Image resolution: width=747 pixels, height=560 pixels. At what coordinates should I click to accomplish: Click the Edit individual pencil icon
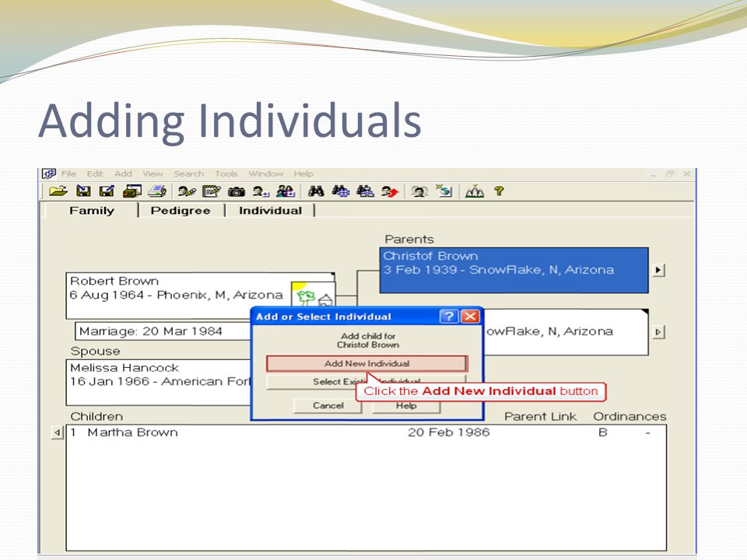187,191
